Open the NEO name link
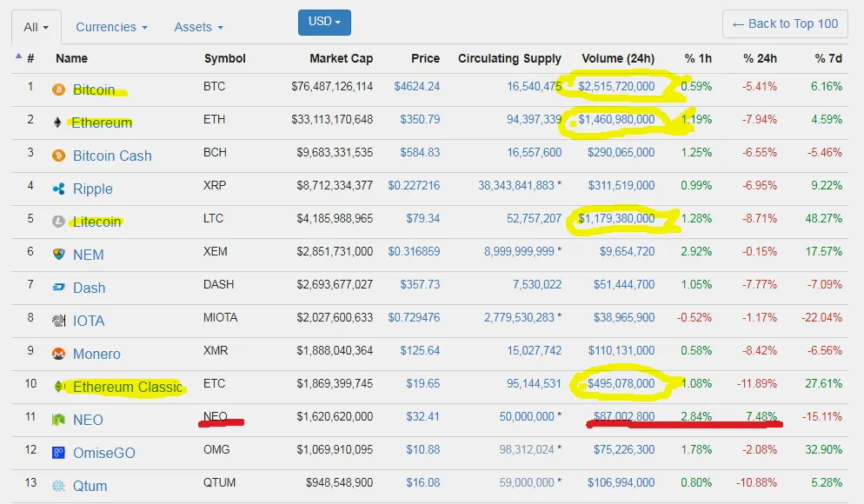Viewport: 864px width, 504px height. pos(88,421)
